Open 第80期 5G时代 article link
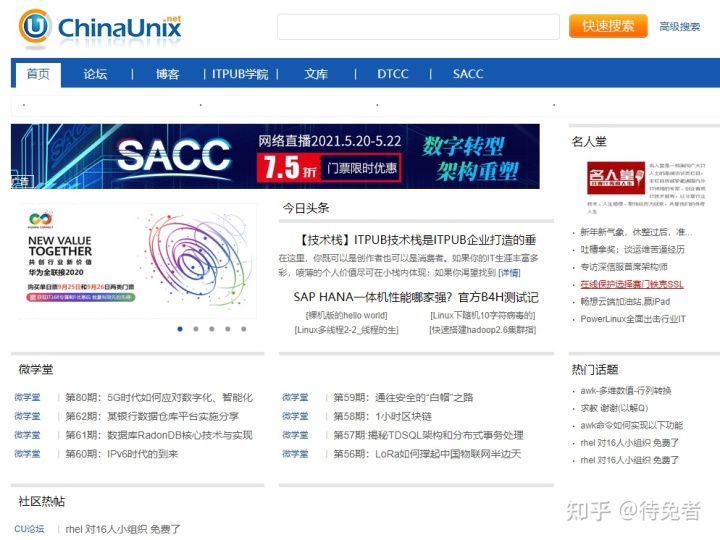The height and width of the screenshot is (540, 720). 159,397
